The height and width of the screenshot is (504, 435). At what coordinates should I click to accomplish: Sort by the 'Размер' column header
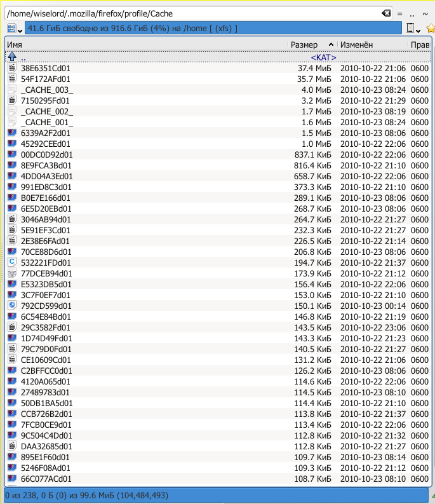[312, 44]
